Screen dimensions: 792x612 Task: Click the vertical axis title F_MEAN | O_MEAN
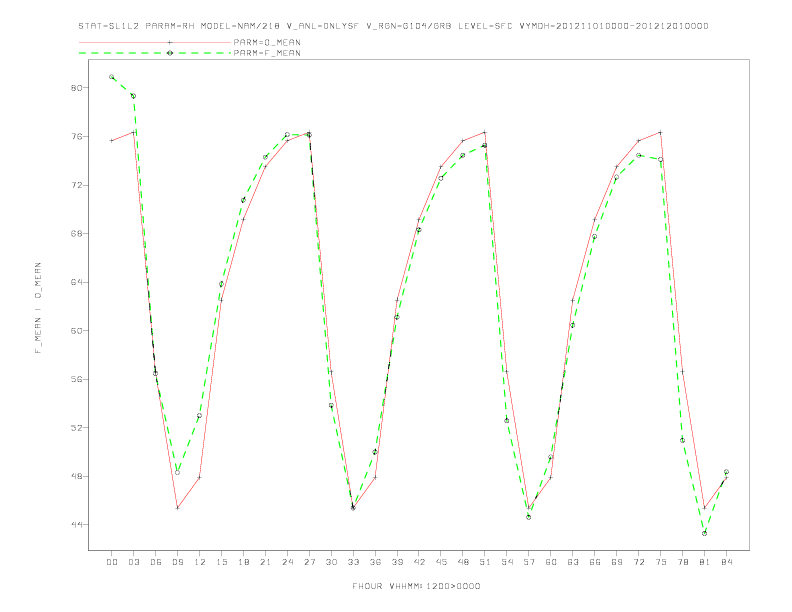click(x=38, y=308)
